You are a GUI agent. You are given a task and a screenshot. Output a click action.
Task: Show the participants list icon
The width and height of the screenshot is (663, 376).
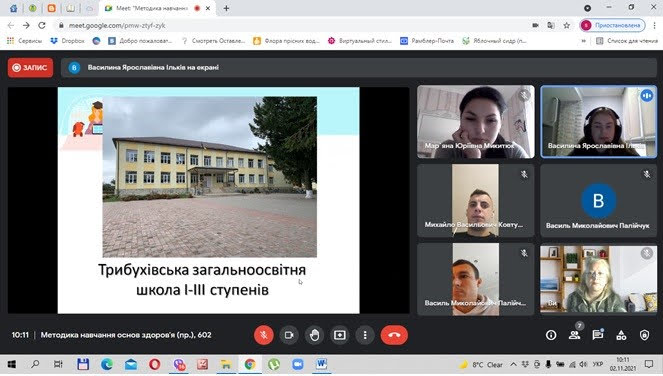tap(574, 335)
